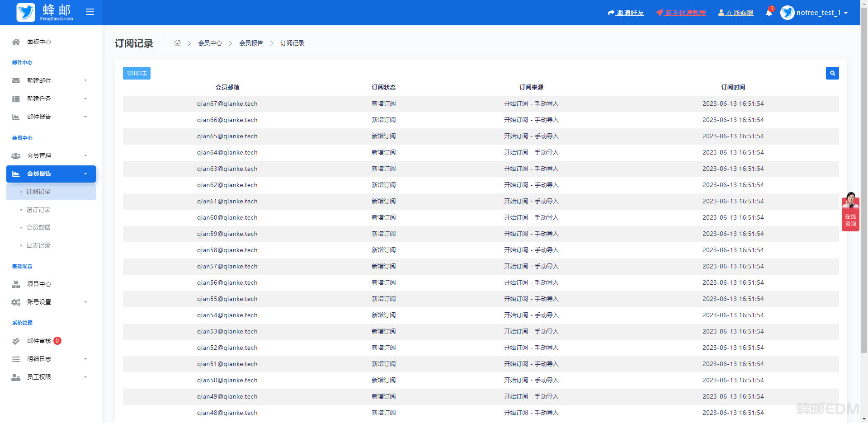This screenshot has width=868, height=423.
Task: Click the FengEmail bird logo
Action: (26, 12)
